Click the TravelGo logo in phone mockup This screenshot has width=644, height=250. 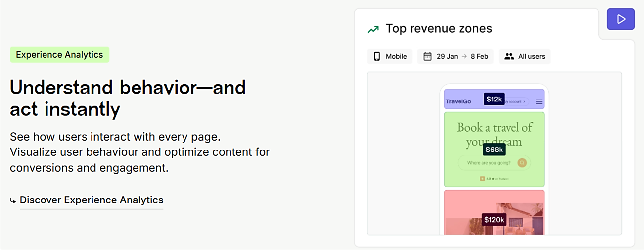click(459, 102)
